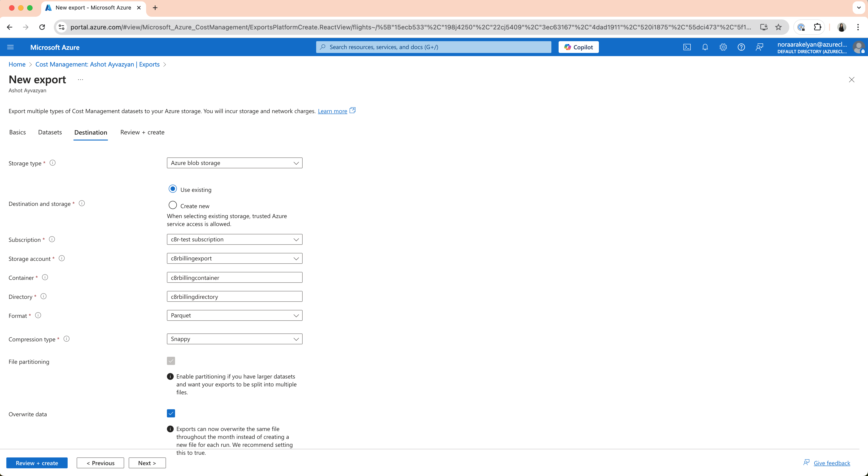The height and width of the screenshot is (476, 868).
Task: Select the Create new radio button
Action: (173, 205)
